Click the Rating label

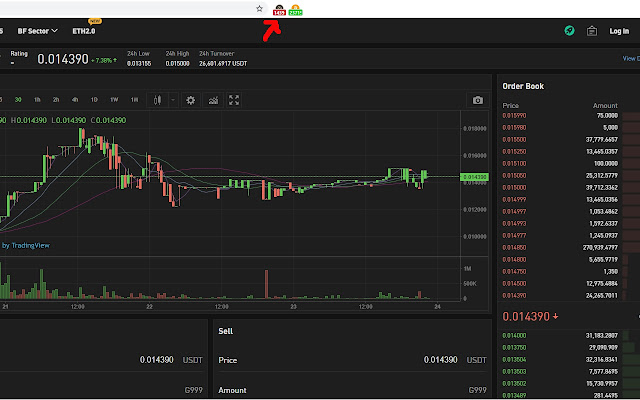click(x=19, y=54)
